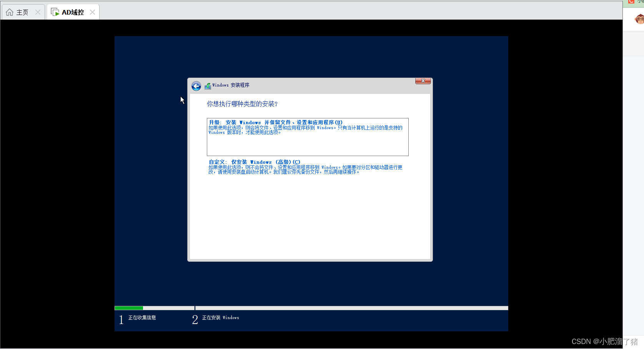Viewport: 644px width, 349px height.
Task: Click the monkey avatar icon
Action: 640,19
